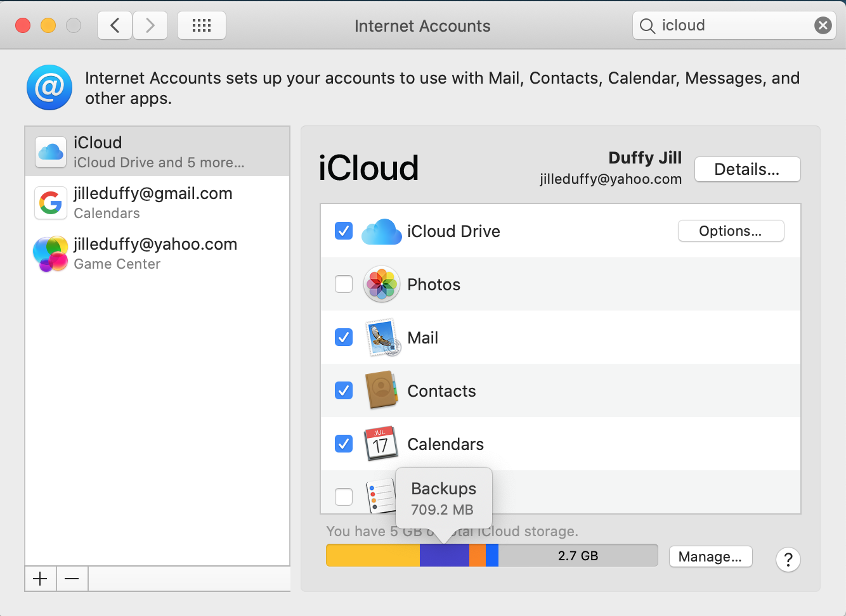Uncheck the Contacts checkbox

click(x=344, y=390)
